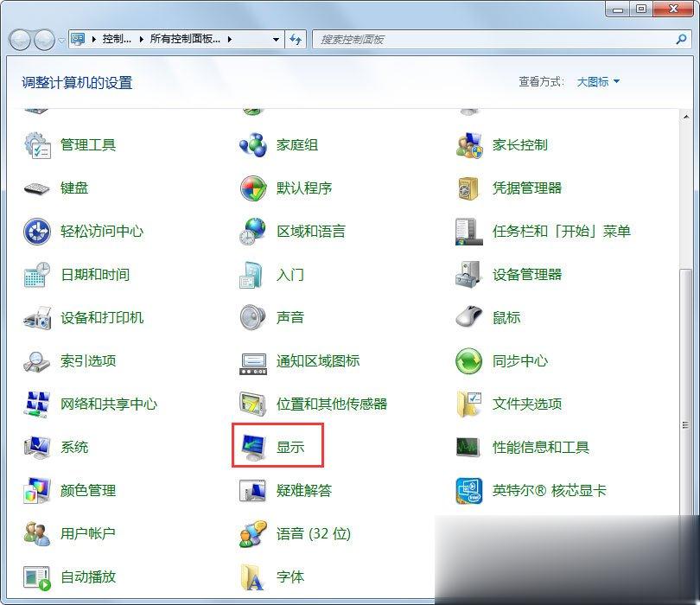Open the 默认程序 icon

point(253,188)
